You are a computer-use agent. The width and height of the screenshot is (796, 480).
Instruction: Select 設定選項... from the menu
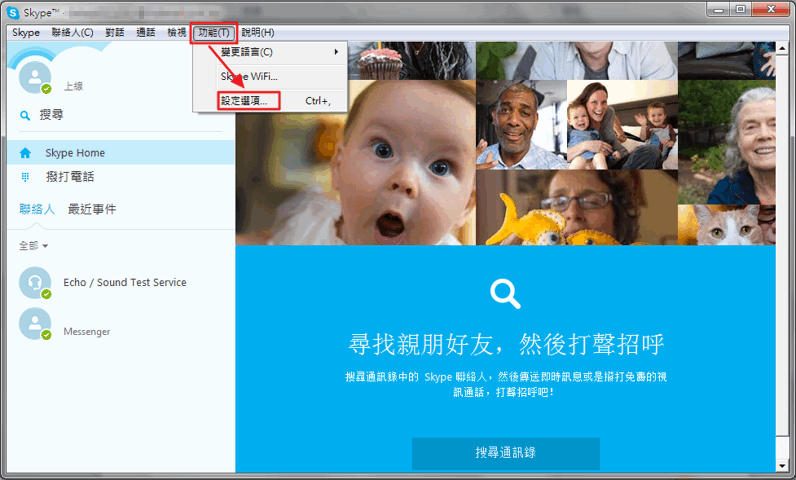(270, 100)
